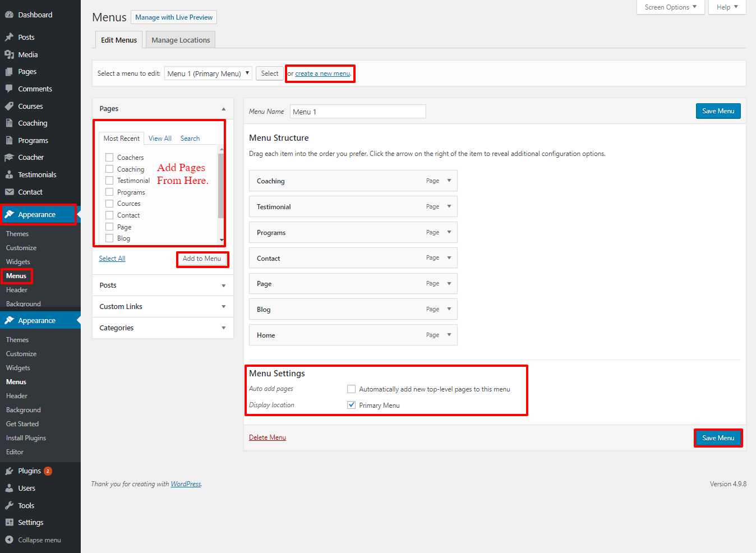Image resolution: width=756 pixels, height=553 pixels.
Task: Check the Coachers page checkbox
Action: tap(109, 158)
